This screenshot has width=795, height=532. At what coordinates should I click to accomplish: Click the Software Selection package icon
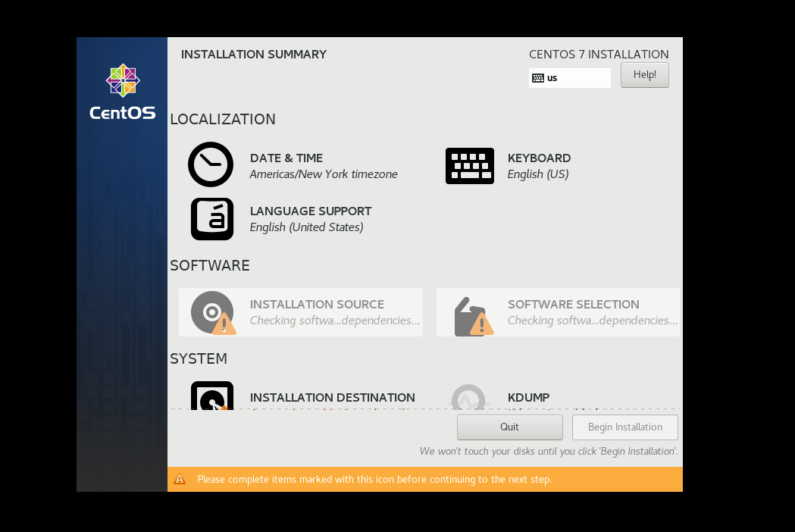474,317
